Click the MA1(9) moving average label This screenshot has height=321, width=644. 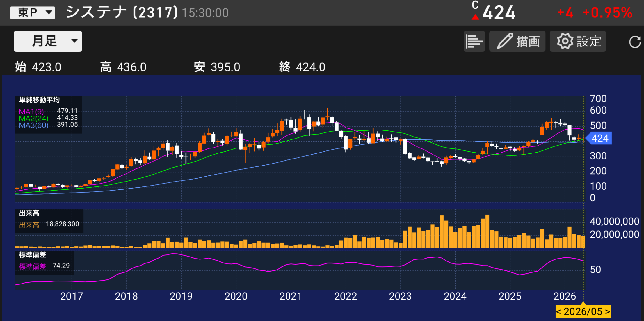[31, 112]
